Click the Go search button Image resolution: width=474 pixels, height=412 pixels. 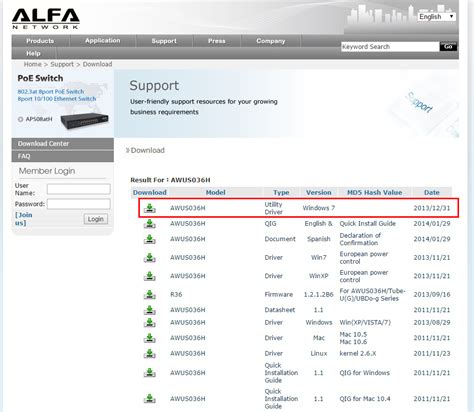coord(448,47)
